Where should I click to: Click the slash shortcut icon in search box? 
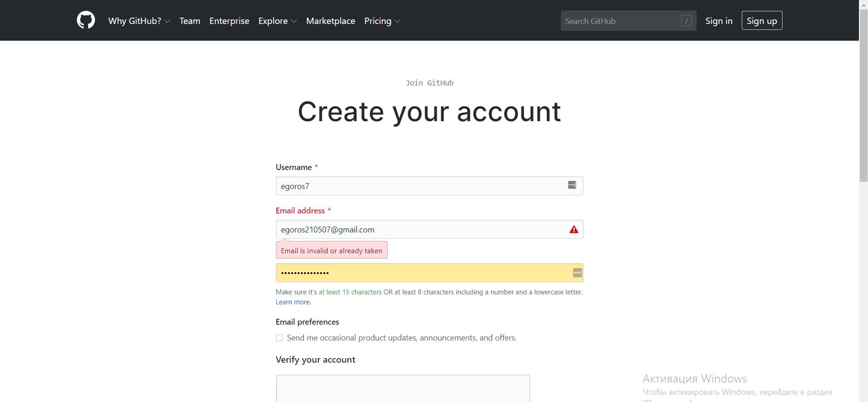686,21
